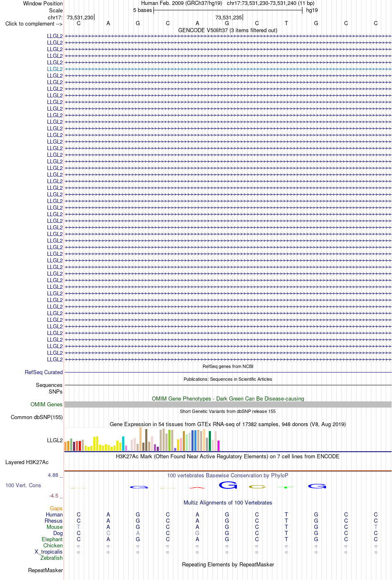Click the red A in the PhyloP logo
The image size is (392, 580).
[197, 488]
